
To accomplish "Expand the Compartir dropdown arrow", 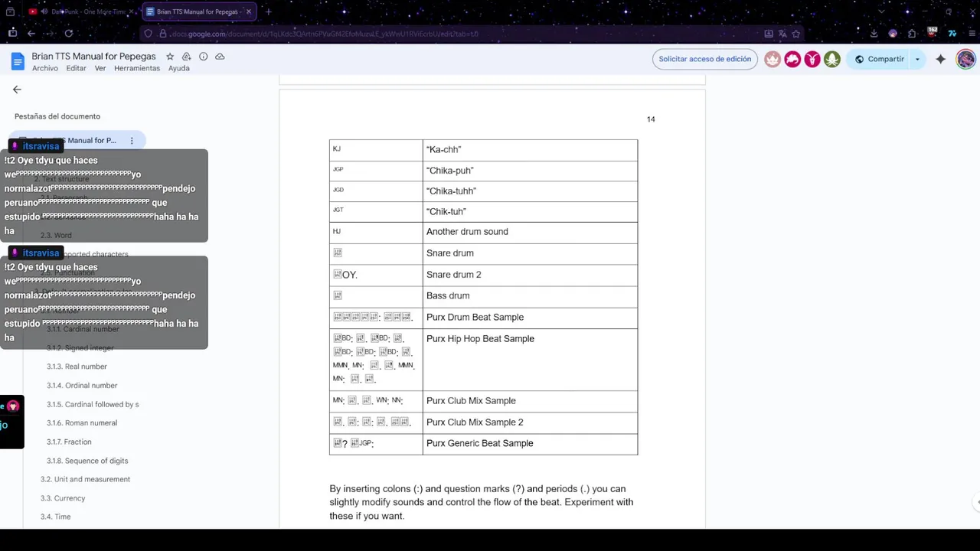I will click(917, 59).
